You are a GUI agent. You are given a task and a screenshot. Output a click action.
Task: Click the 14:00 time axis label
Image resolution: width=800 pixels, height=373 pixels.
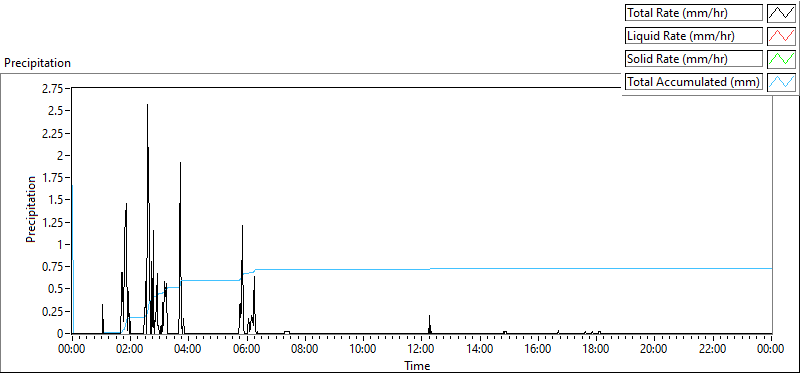[479, 350]
